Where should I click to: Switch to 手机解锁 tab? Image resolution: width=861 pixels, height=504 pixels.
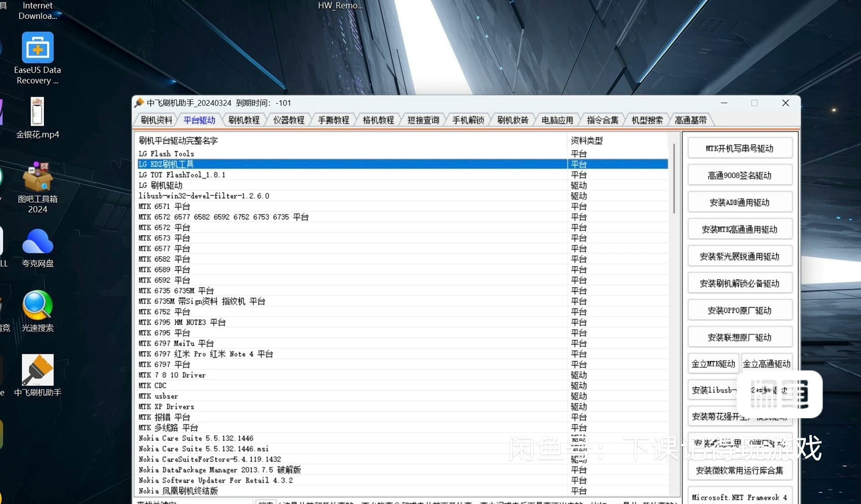pos(468,120)
